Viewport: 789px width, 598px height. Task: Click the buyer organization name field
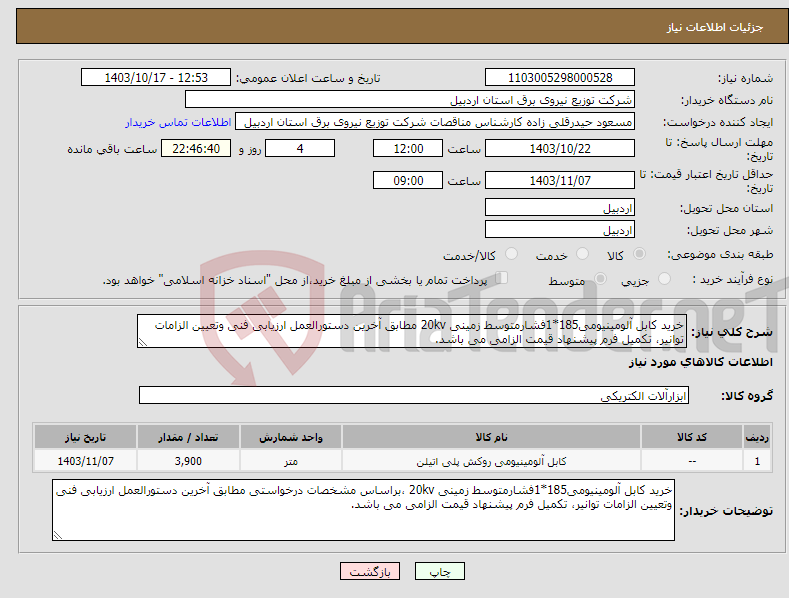pyautogui.click(x=410, y=100)
